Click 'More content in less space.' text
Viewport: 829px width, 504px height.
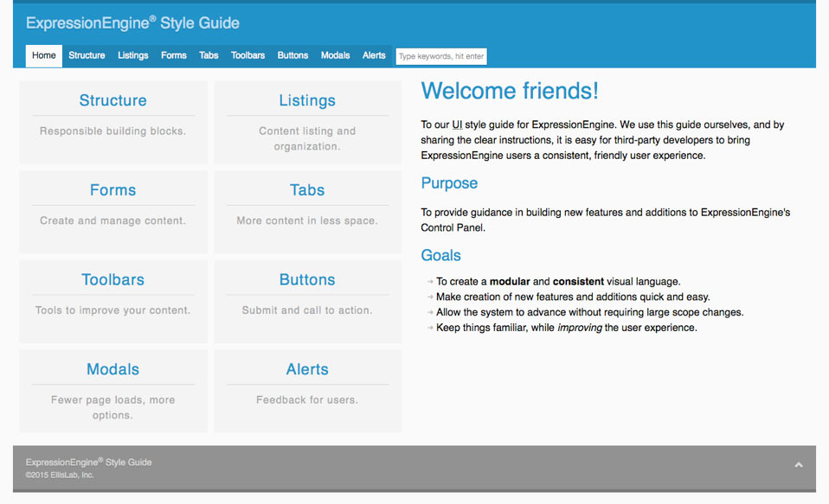coord(307,220)
